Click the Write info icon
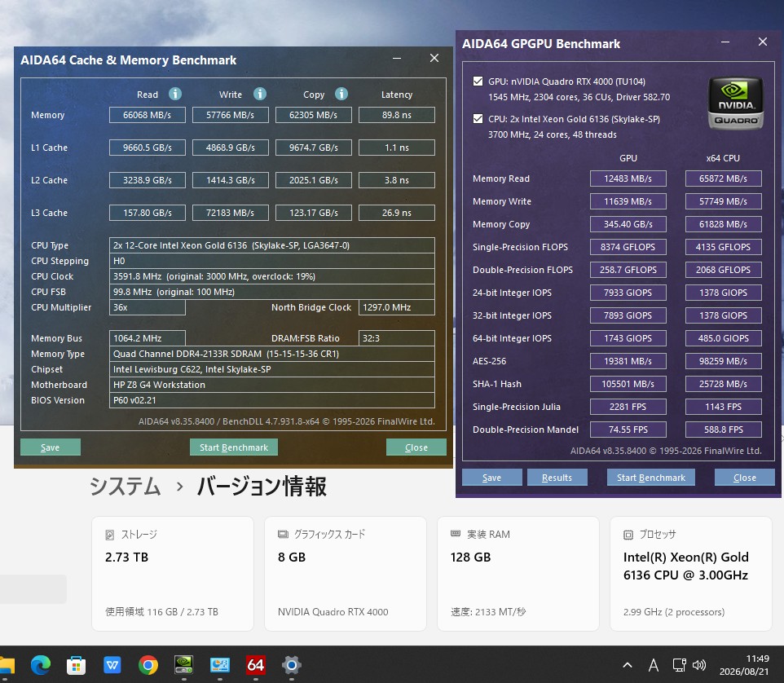This screenshot has width=784, height=683. pos(260,94)
